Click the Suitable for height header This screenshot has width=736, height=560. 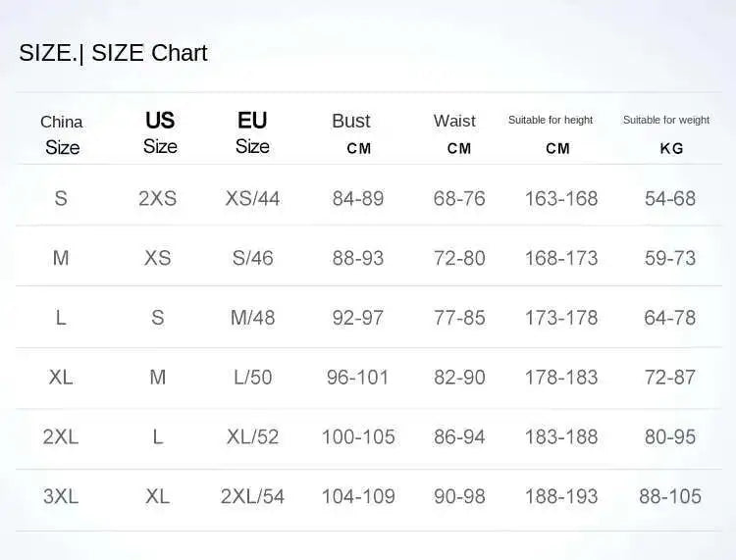pyautogui.click(x=551, y=121)
